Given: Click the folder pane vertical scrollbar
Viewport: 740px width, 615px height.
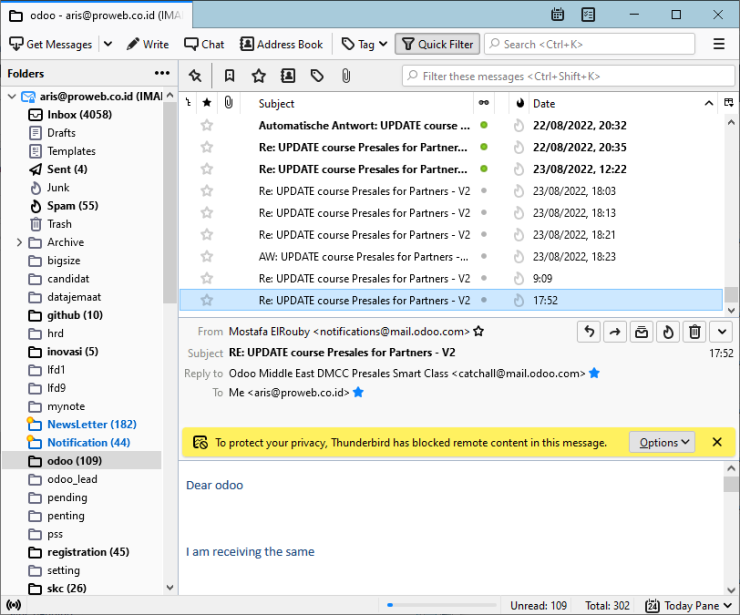Looking at the screenshot, I should 170,203.
